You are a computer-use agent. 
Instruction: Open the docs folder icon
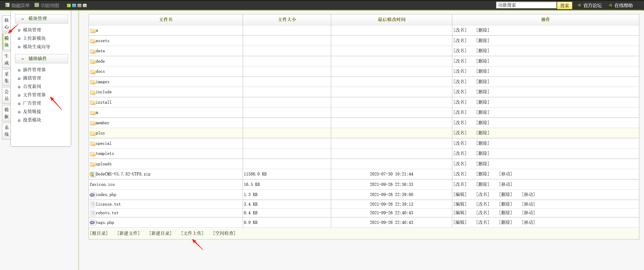point(93,72)
